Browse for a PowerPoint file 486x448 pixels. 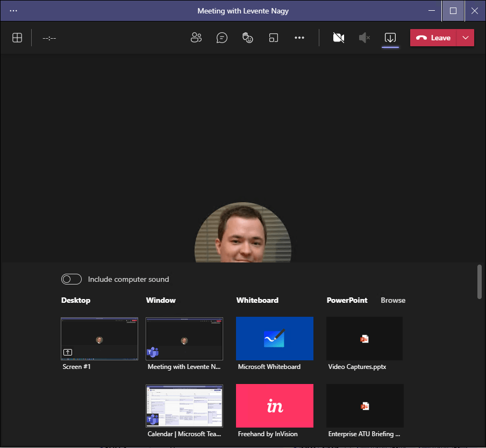click(x=393, y=300)
